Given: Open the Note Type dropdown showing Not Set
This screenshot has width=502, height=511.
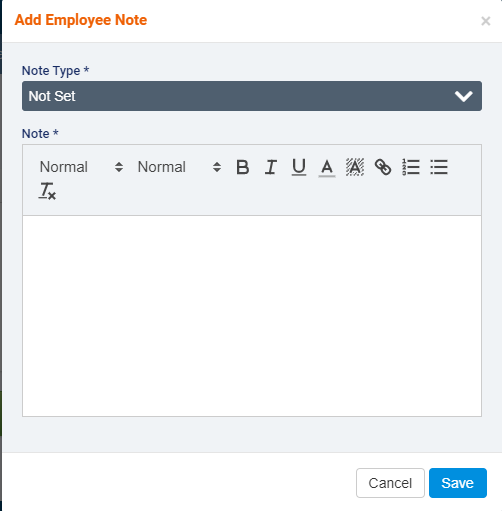Looking at the screenshot, I should (x=252, y=96).
